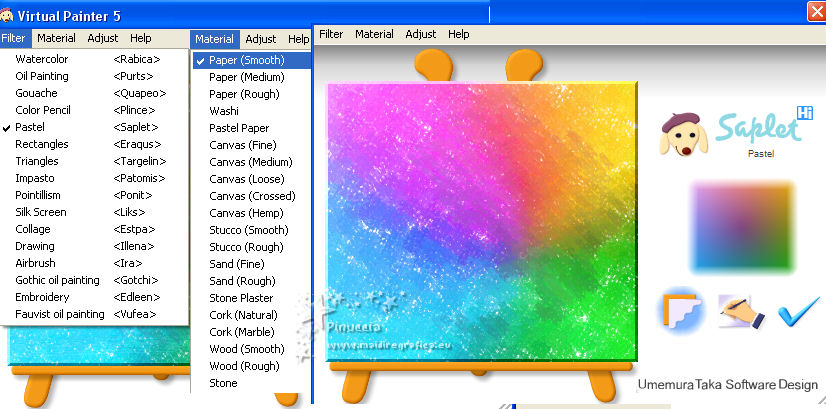This screenshot has height=409, width=826.
Task: Click the Saplet Hi logo text
Action: pyautogui.click(x=764, y=126)
